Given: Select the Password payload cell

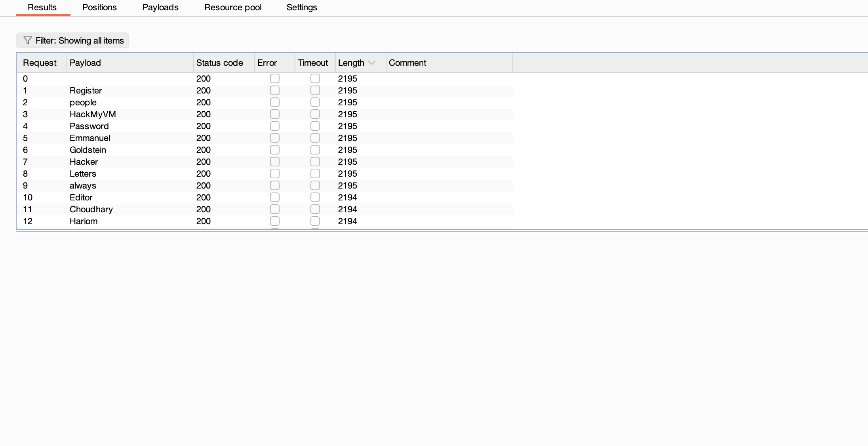Looking at the screenshot, I should [x=130, y=126].
